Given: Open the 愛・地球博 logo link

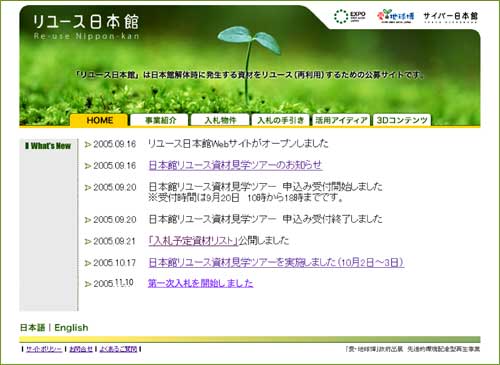Looking at the screenshot, I should click(396, 16).
